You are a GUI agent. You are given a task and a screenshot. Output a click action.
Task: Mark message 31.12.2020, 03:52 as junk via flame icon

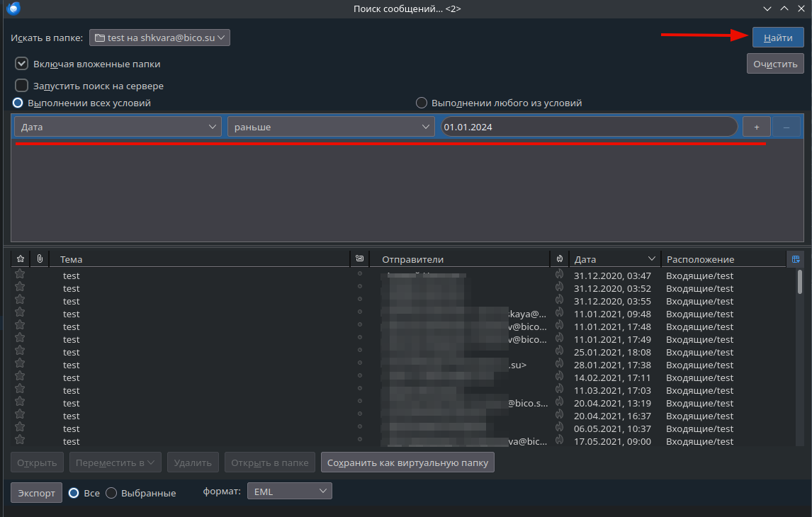pyautogui.click(x=559, y=287)
